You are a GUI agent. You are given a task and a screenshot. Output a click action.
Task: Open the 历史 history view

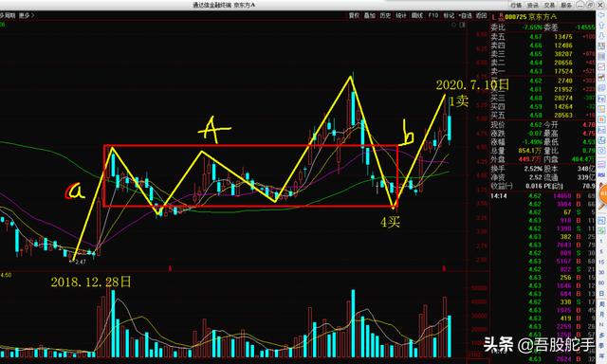click(385, 15)
